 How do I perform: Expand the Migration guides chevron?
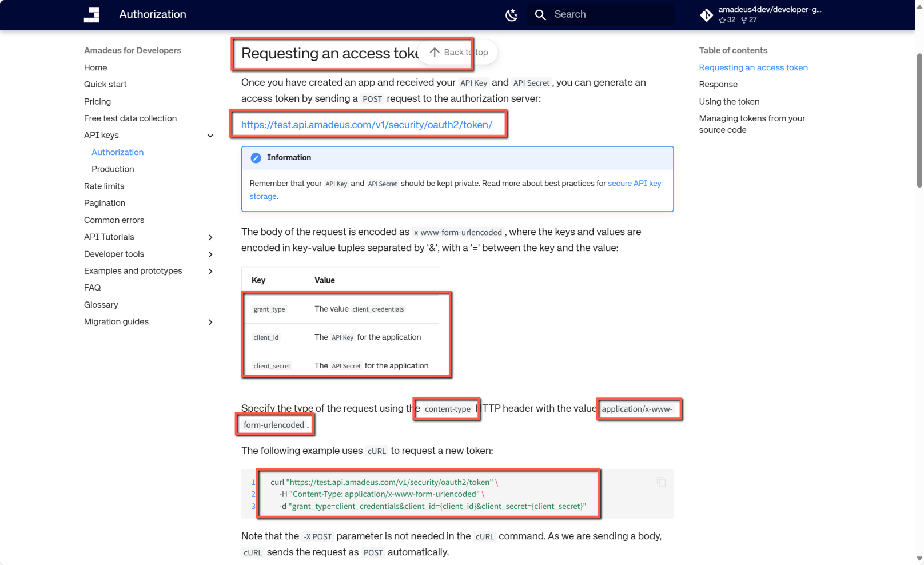click(210, 322)
